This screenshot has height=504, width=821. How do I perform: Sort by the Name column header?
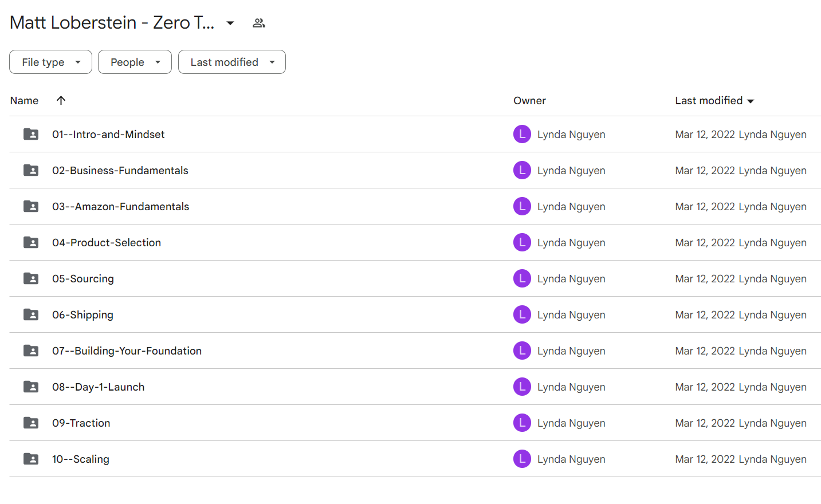24,101
